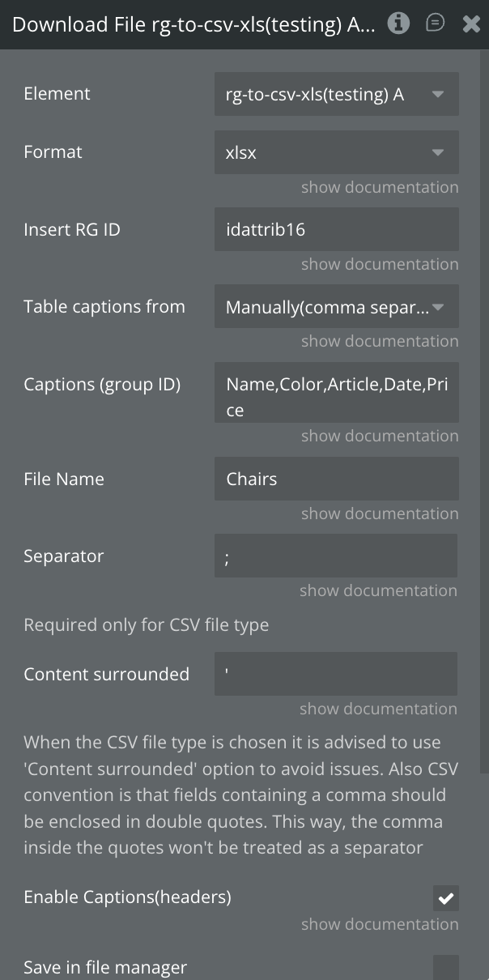Check the Save in file manager box
The height and width of the screenshot is (980, 489).
[x=446, y=967]
